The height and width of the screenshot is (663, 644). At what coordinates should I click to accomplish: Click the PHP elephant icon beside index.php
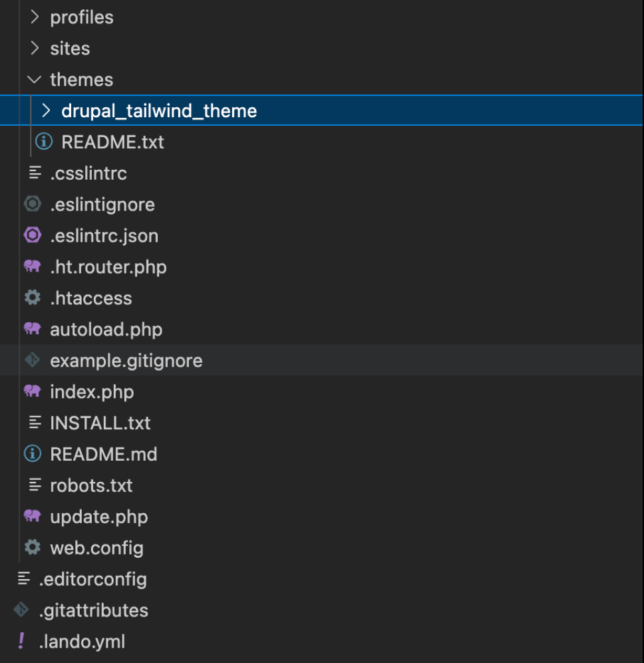click(33, 391)
